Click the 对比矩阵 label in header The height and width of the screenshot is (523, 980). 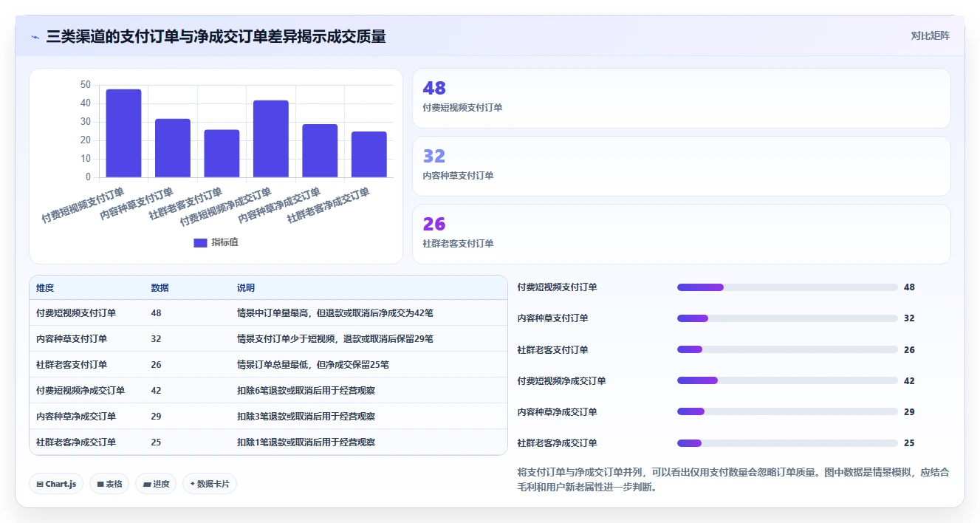tap(930, 35)
